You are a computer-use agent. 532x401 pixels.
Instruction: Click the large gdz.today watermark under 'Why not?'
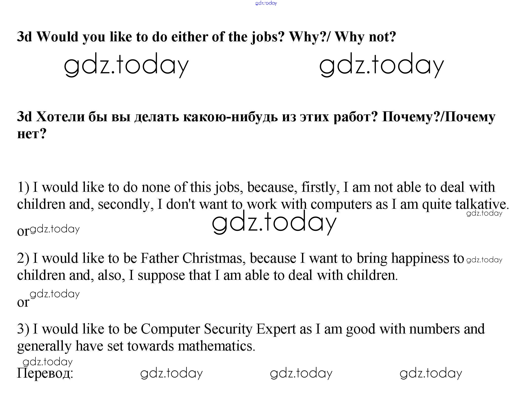click(381, 65)
